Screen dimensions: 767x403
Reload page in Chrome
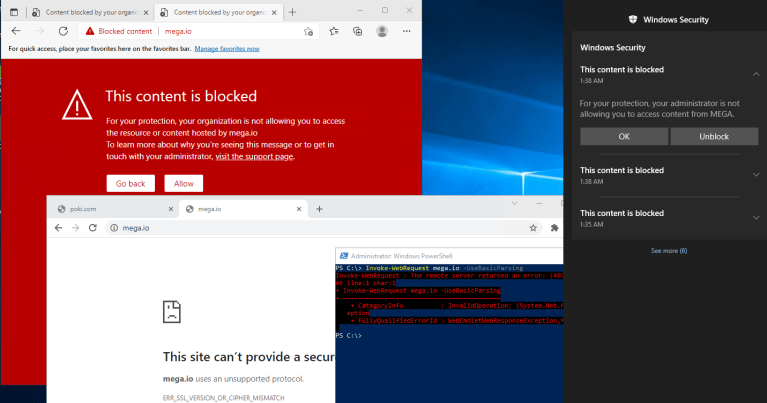92,228
